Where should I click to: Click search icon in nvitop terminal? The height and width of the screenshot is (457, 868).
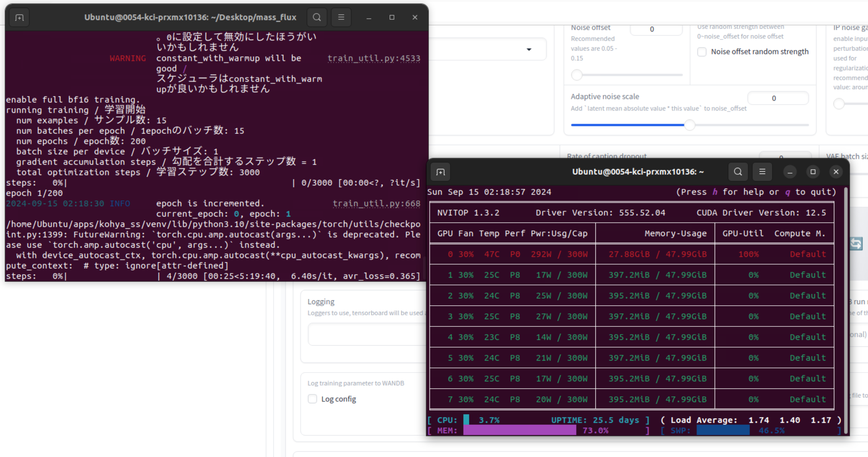[738, 172]
